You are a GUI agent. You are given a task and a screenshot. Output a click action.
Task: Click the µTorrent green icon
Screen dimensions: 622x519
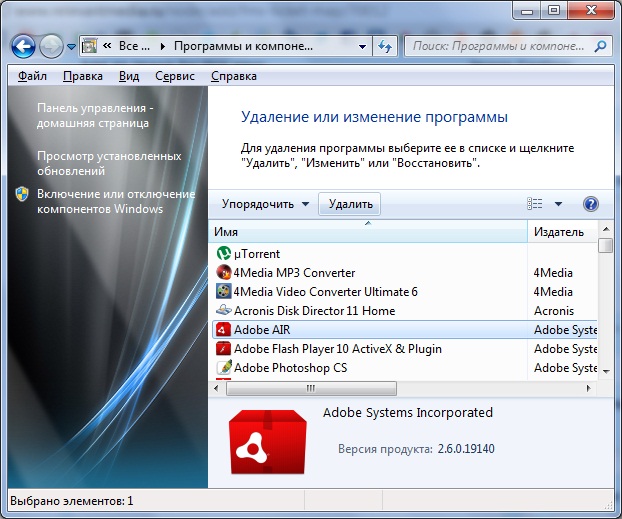point(224,253)
